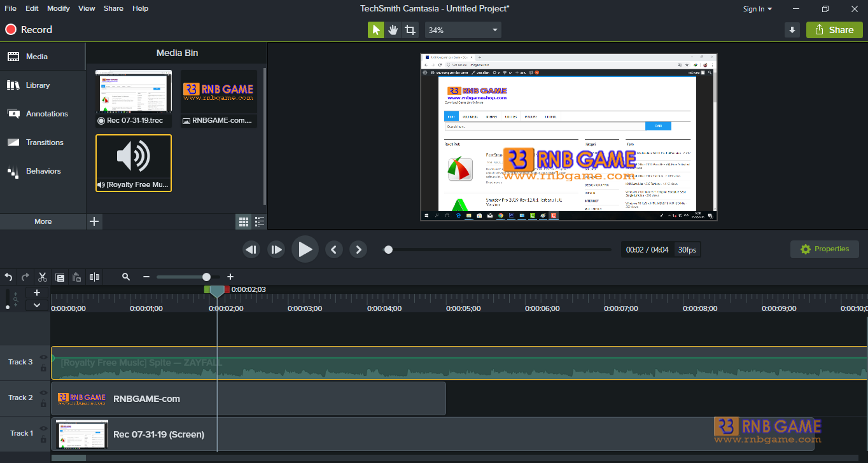868x463 pixels.
Task: Lock Track 2 with its padlock icon
Action: click(43, 403)
